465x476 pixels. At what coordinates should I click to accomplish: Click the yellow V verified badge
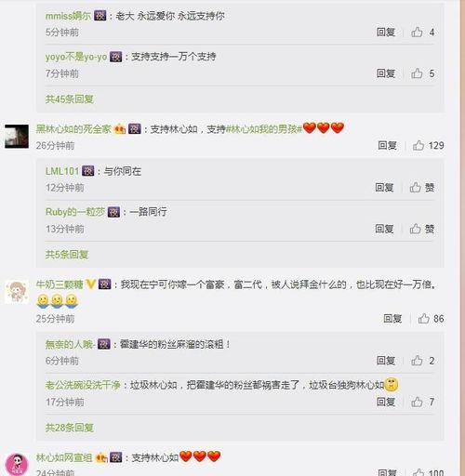tap(90, 284)
